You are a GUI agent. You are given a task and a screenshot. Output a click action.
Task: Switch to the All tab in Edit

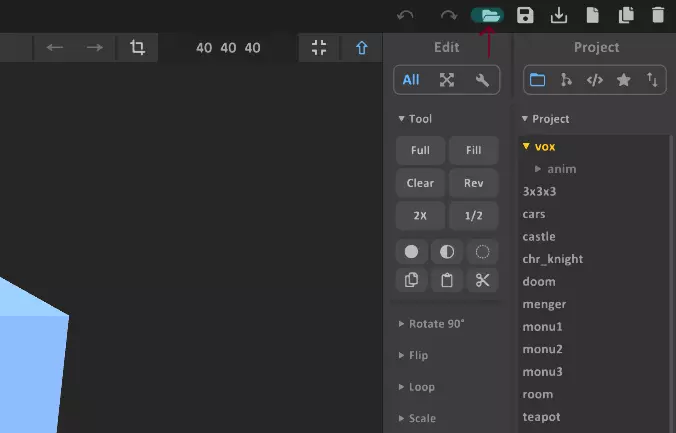(411, 80)
